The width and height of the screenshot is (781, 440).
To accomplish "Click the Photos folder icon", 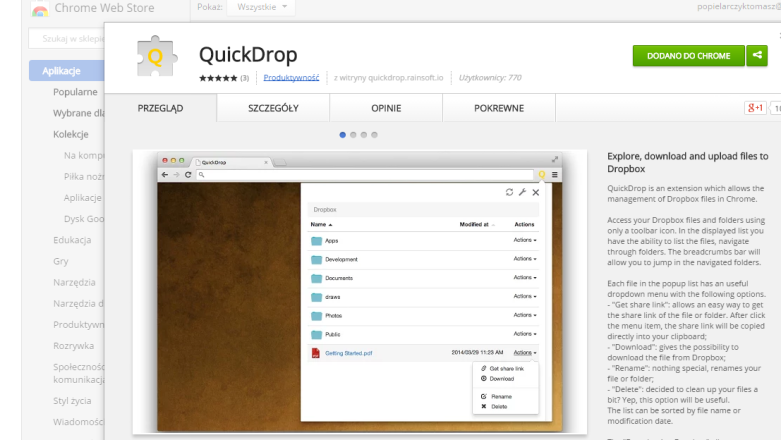I will tap(316, 315).
